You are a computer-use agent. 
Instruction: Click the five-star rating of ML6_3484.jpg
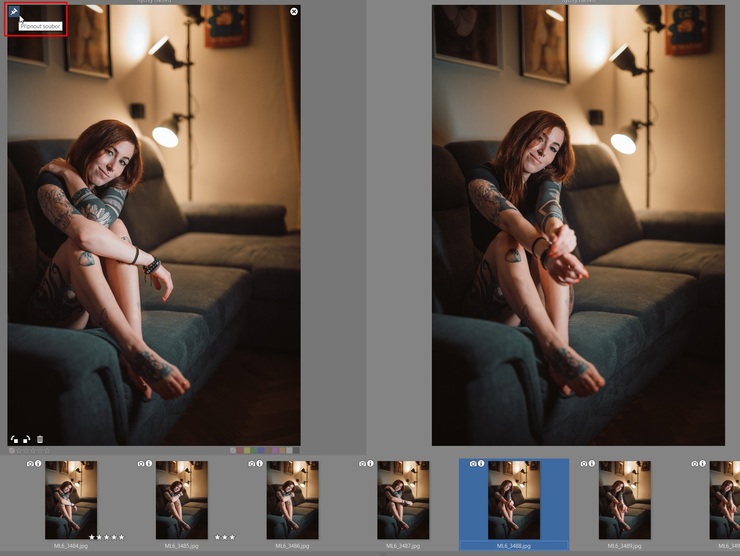click(107, 537)
